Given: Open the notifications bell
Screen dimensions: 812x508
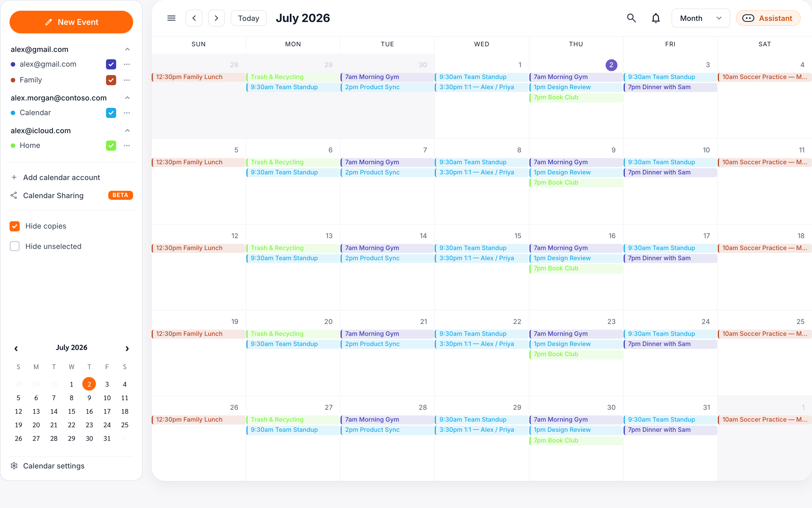Looking at the screenshot, I should coord(656,18).
